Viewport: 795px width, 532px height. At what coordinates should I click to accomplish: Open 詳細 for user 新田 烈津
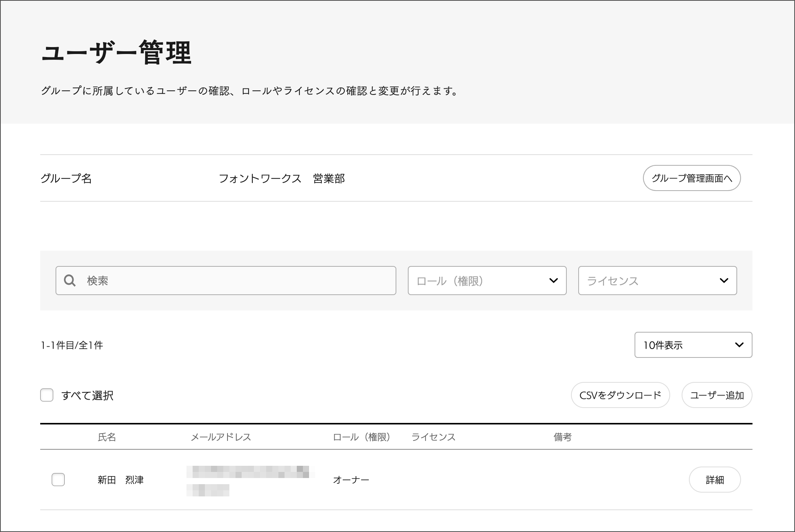tap(714, 480)
